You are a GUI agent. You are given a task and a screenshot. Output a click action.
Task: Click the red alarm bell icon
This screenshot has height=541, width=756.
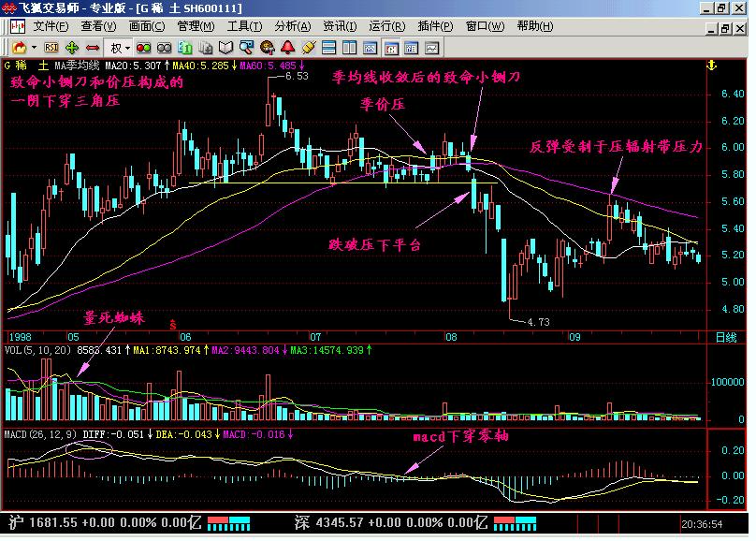[x=288, y=48]
